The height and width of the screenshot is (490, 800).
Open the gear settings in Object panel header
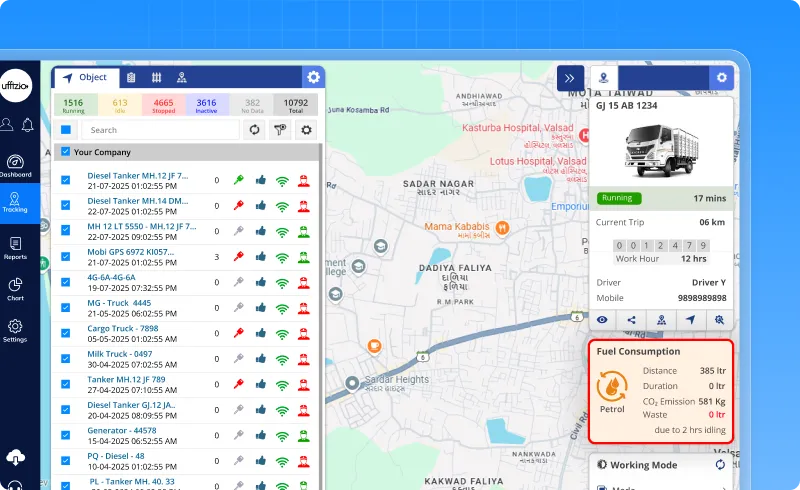coord(313,78)
